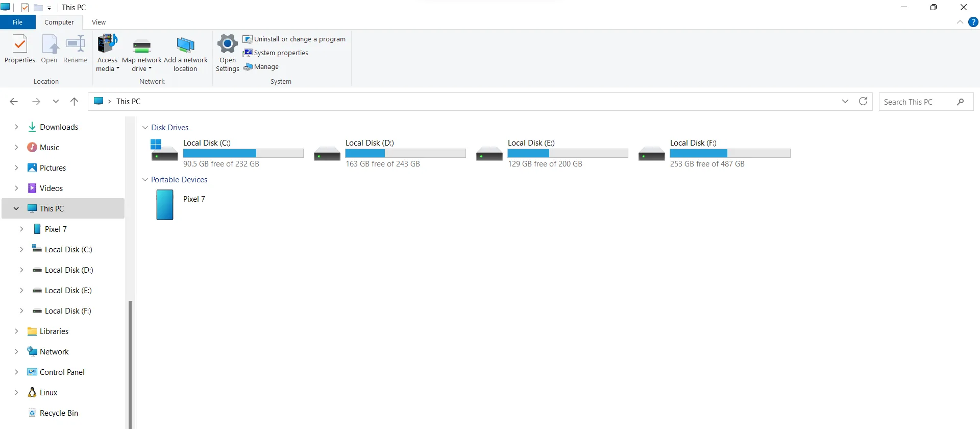Click the Local Disk (F:) usage bar
The width and height of the screenshot is (980, 429).
coord(730,153)
